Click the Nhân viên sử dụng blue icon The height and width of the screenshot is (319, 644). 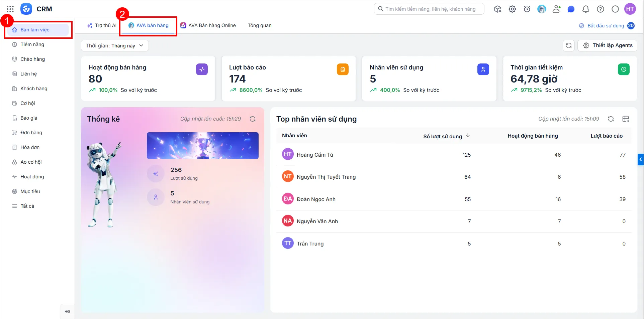click(x=483, y=69)
